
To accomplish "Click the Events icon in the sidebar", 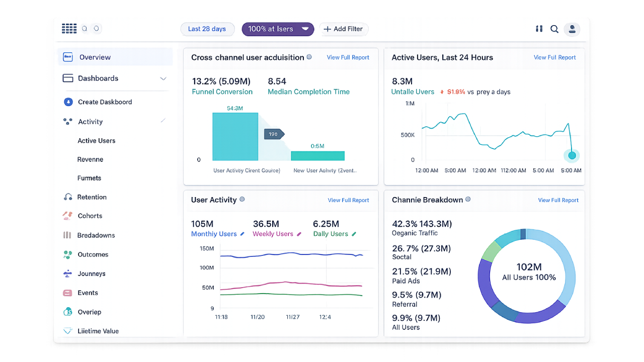I will (x=67, y=293).
